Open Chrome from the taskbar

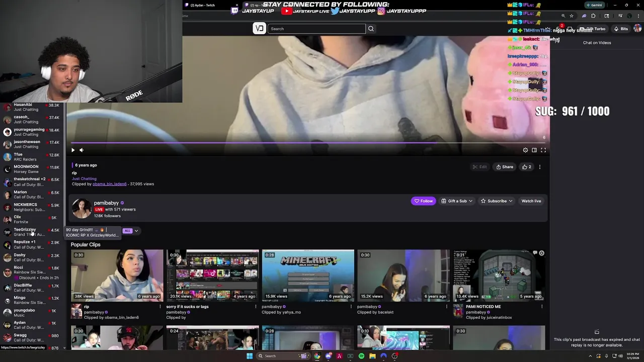click(317, 356)
